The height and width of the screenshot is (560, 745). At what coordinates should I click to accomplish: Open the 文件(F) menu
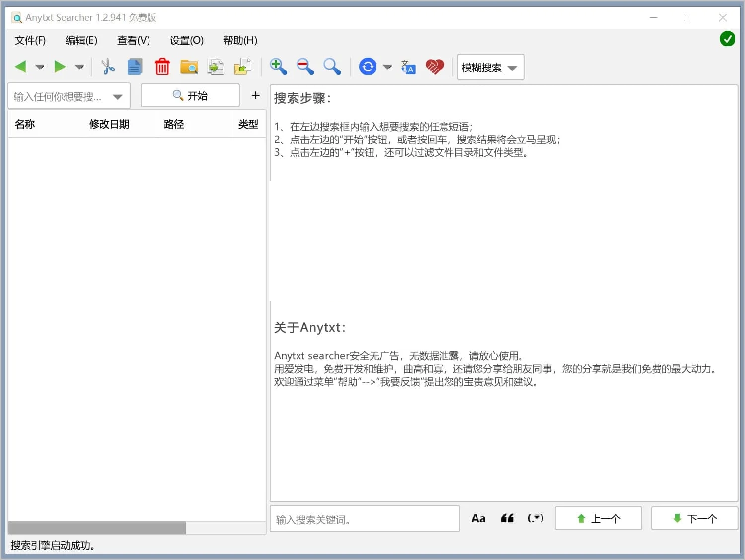click(30, 40)
